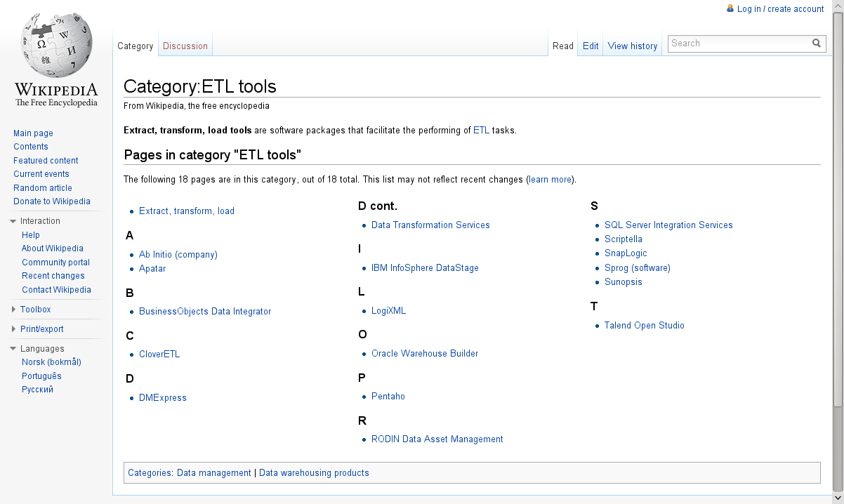Click the scrollbar up arrow

838,6
